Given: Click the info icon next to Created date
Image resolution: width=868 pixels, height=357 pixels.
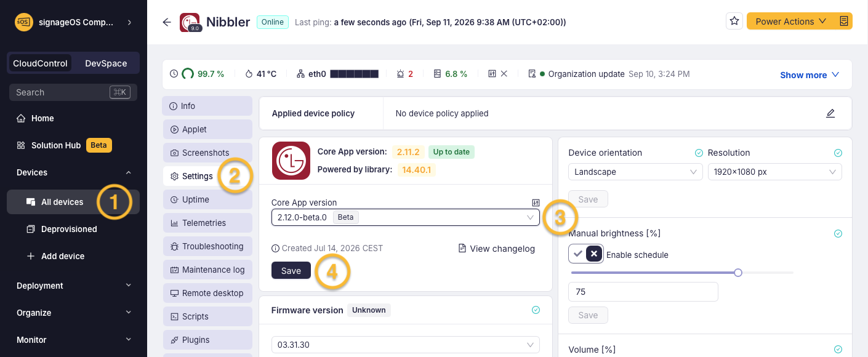Looking at the screenshot, I should (x=275, y=249).
